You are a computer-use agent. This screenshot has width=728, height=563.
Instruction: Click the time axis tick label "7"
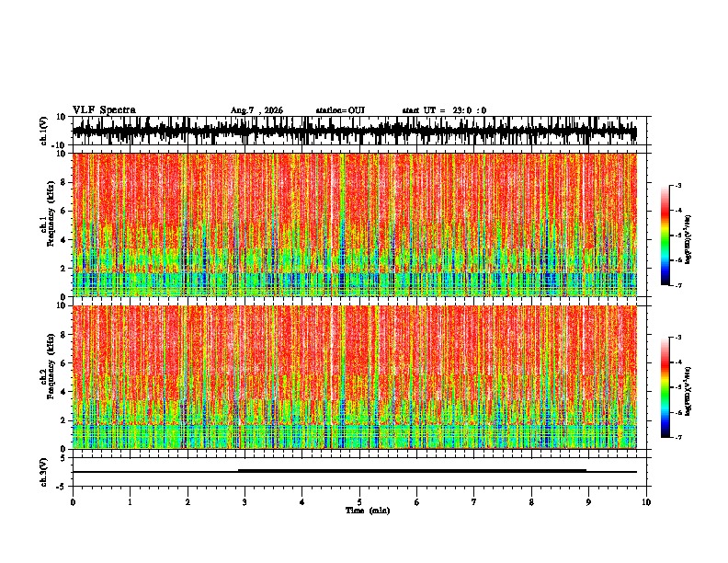click(474, 502)
